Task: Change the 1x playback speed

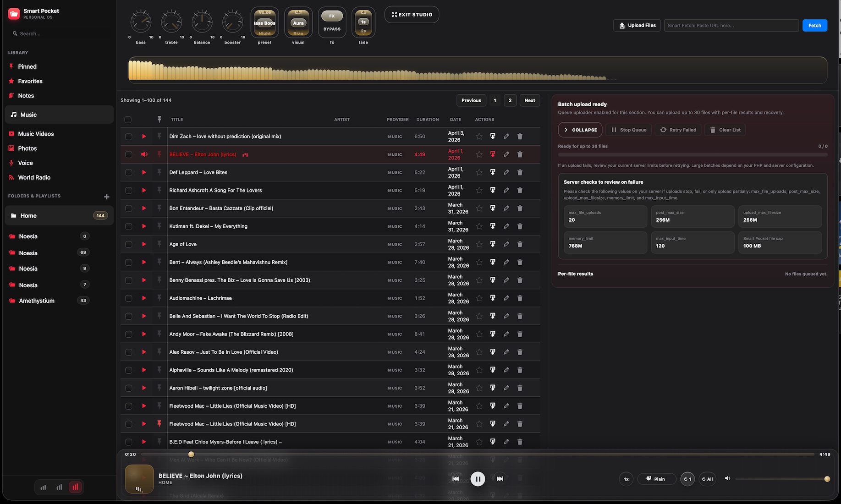Action: (626, 479)
